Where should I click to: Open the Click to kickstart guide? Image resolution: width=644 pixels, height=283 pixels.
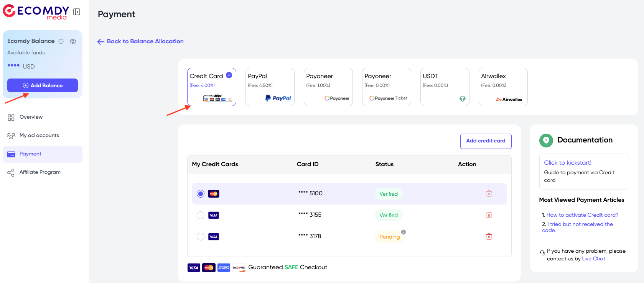(x=568, y=163)
